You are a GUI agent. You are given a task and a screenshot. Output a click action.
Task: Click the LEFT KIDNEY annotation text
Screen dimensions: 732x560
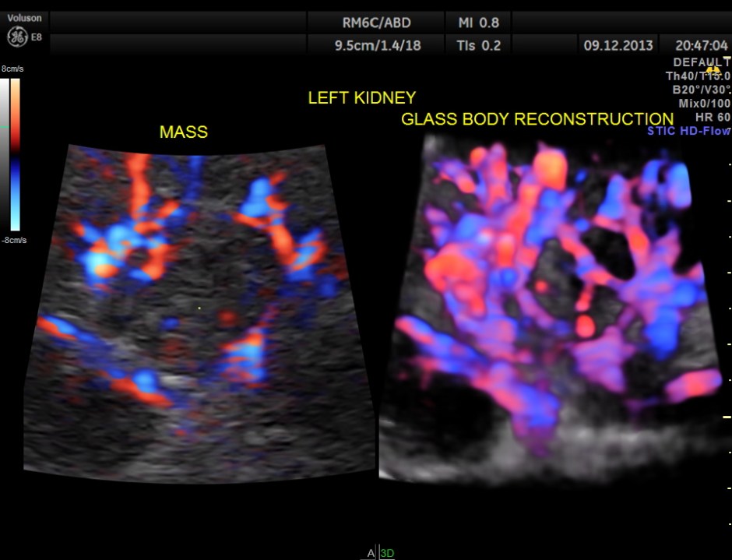pyautogui.click(x=362, y=97)
